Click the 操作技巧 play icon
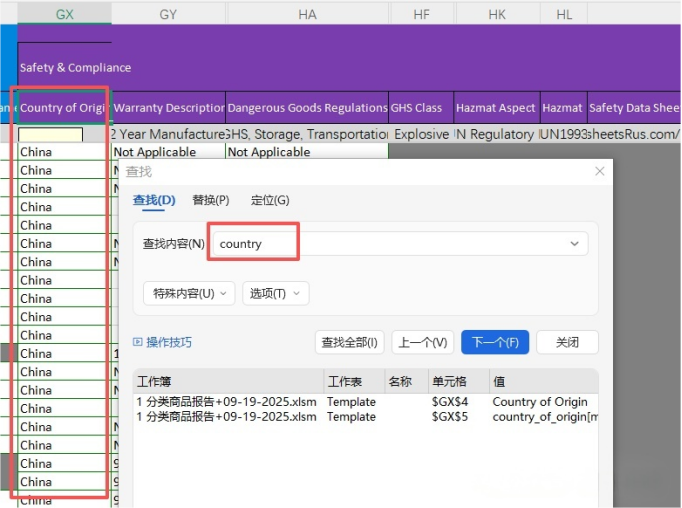Viewport: 682px width, 508px height. pos(138,343)
